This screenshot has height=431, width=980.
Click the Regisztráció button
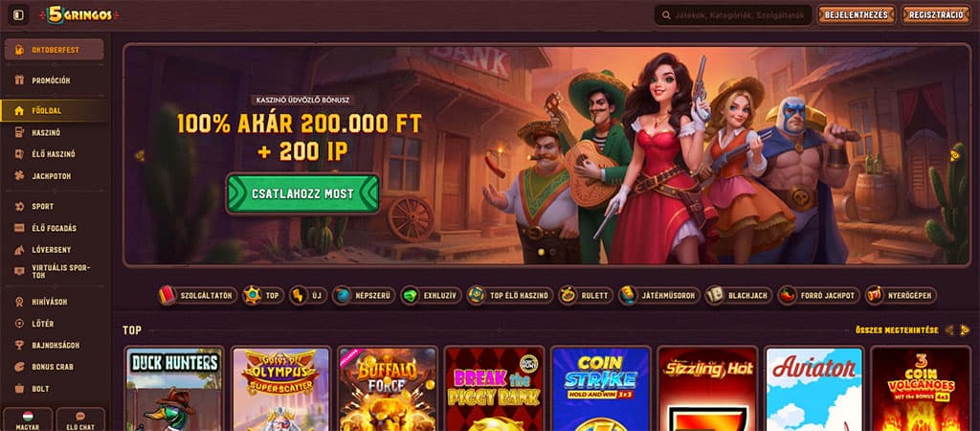[936, 15]
